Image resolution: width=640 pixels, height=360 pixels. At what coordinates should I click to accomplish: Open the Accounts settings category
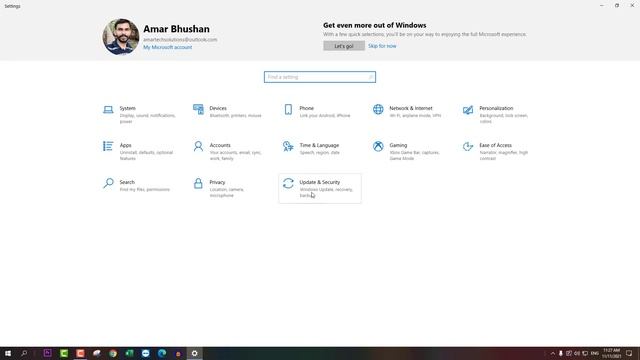pos(229,151)
